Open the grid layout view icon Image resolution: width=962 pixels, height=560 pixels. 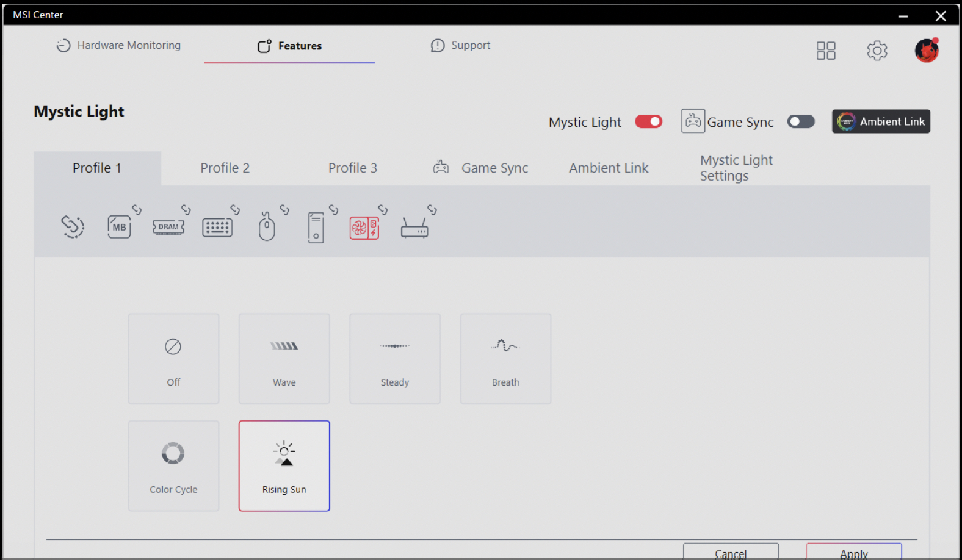tap(826, 51)
